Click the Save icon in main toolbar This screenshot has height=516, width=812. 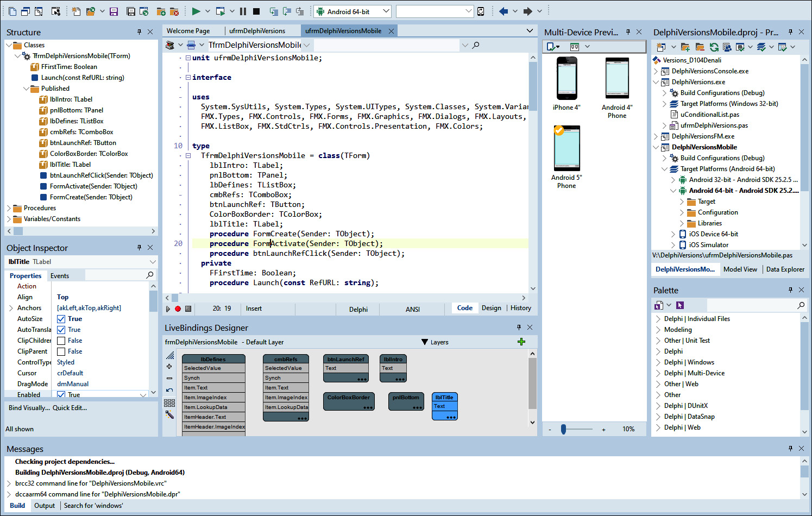tap(114, 11)
